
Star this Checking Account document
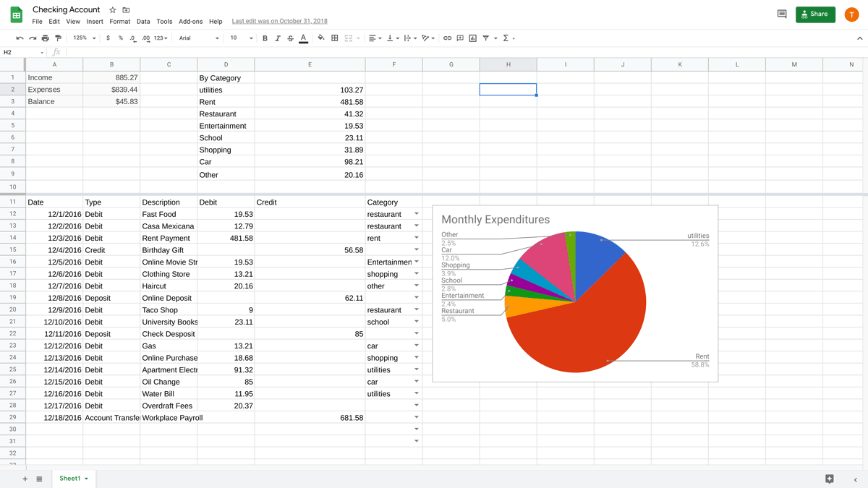pos(112,10)
